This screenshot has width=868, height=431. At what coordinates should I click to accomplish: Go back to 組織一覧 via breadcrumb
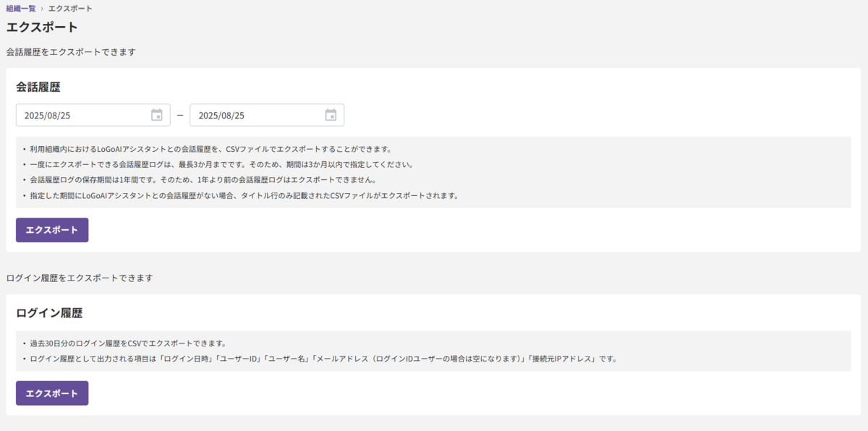click(21, 9)
